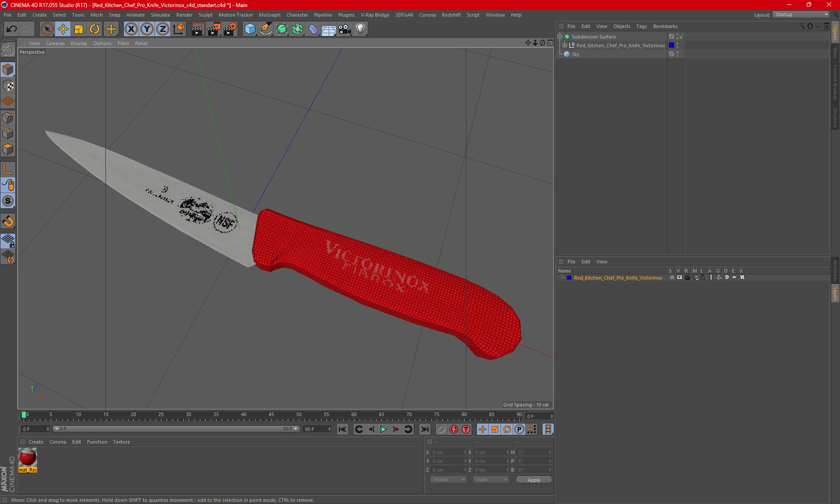Toggle Sky object visibility dots
840x504 pixels.
coord(677,54)
